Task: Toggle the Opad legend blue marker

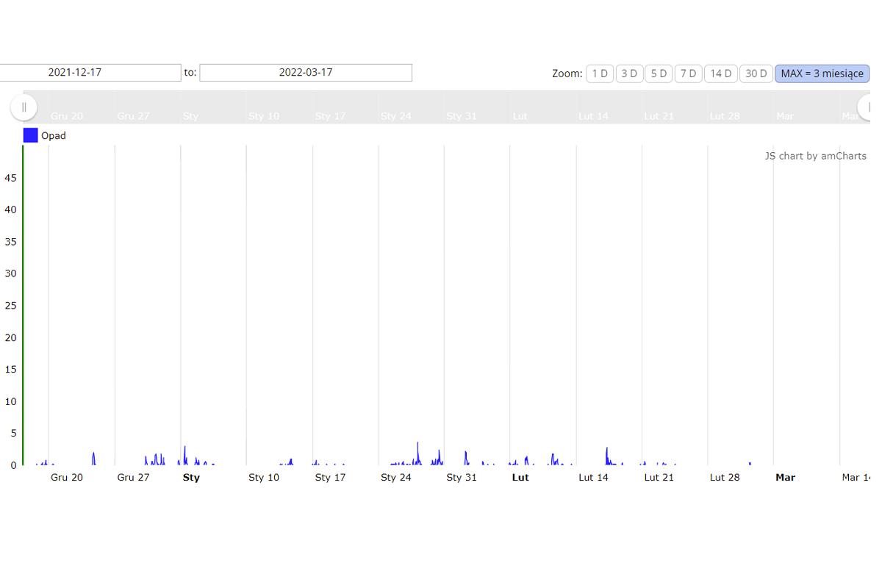Action: pos(30,135)
